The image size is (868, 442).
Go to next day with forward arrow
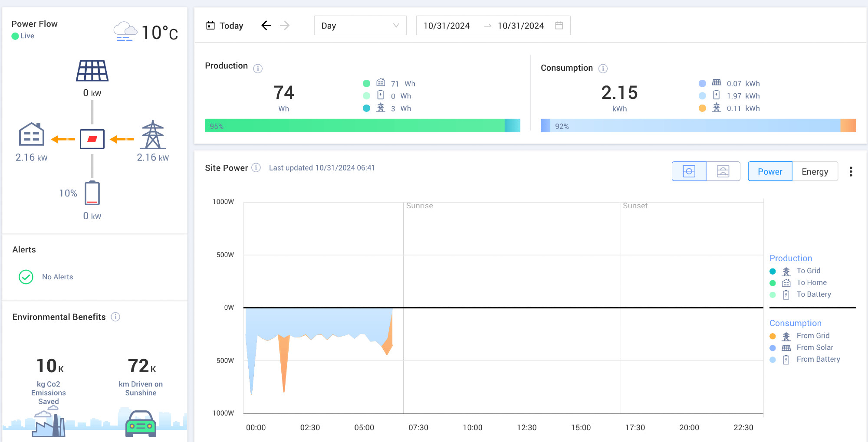point(285,26)
